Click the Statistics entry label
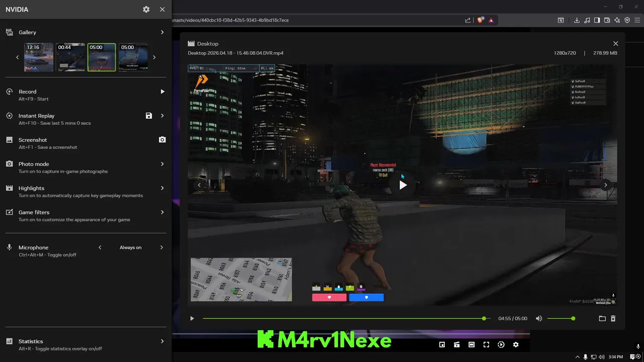This screenshot has height=362, width=644. tap(31, 341)
